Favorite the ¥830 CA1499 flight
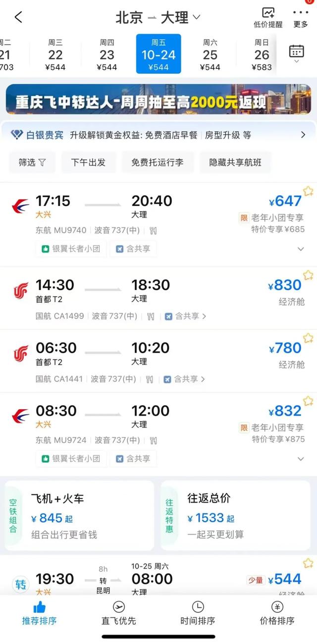 pyautogui.click(x=308, y=275)
